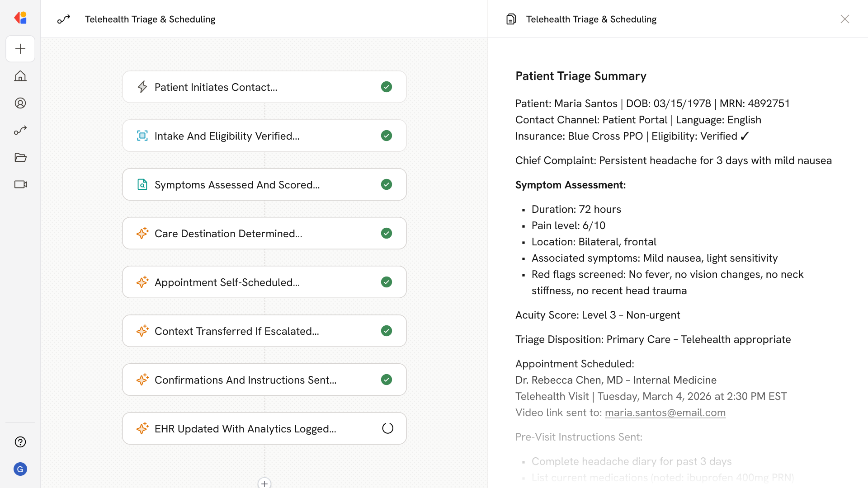
Task: Open the maria.santos@email.com link
Action: click(665, 413)
